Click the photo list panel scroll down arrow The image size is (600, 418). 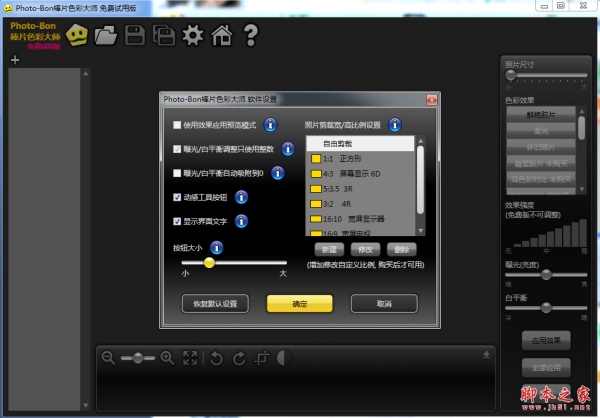tap(86, 405)
